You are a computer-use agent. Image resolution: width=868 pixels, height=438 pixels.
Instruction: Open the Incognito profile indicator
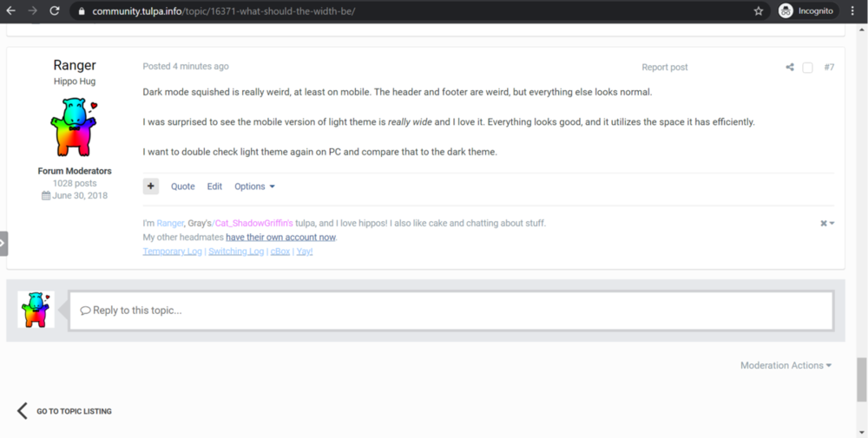(806, 11)
